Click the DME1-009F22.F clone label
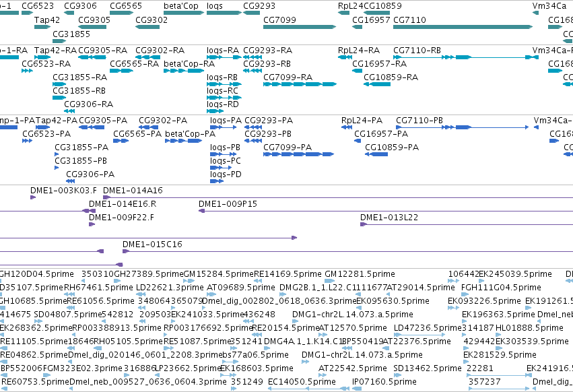This screenshot has width=573, height=392. 121,218
